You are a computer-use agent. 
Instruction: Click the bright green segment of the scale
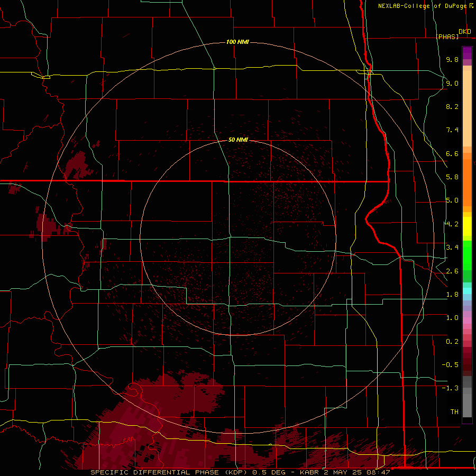point(467,255)
